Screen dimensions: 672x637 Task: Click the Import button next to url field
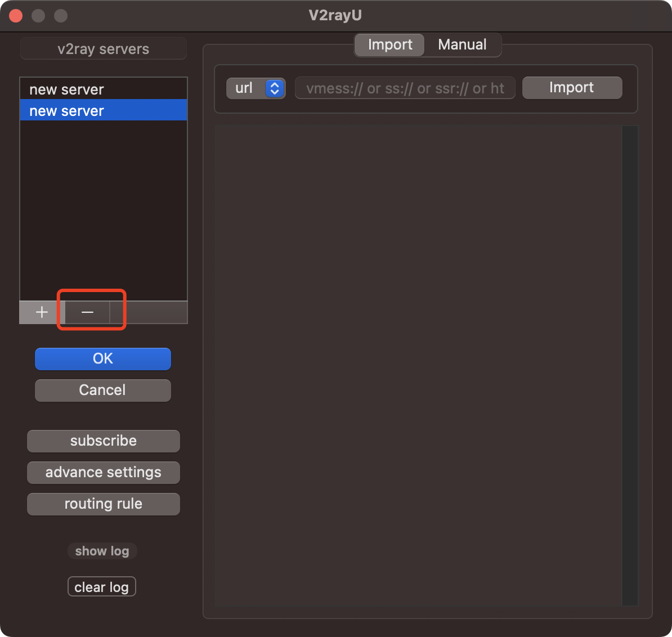click(572, 88)
